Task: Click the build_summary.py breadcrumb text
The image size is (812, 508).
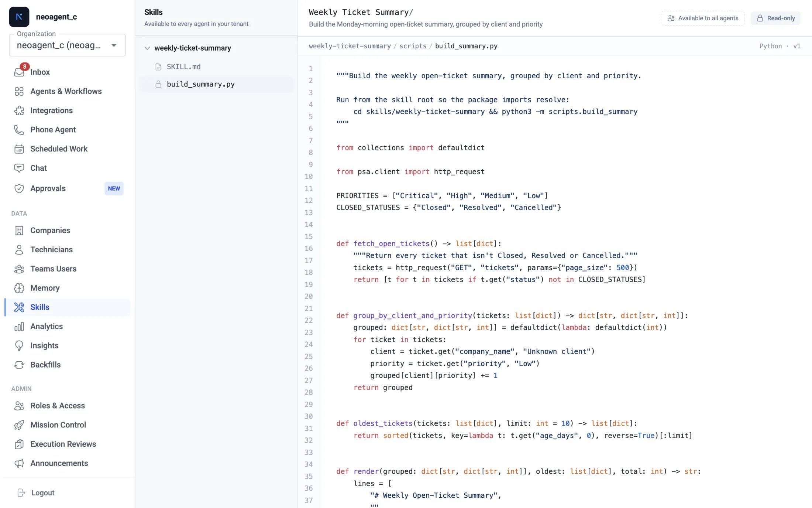Action: click(466, 46)
